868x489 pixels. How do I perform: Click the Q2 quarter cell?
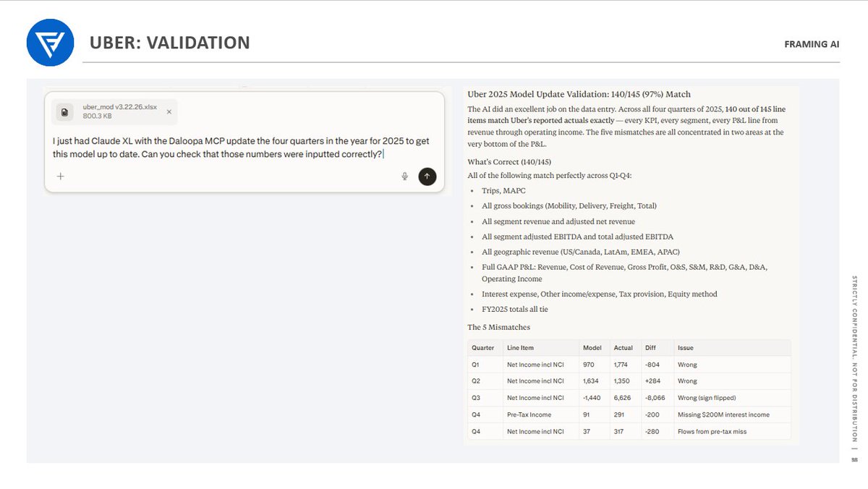click(x=475, y=381)
